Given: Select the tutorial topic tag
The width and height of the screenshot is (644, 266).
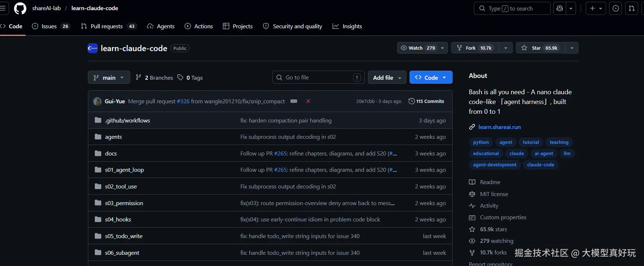Looking at the screenshot, I should point(531,142).
